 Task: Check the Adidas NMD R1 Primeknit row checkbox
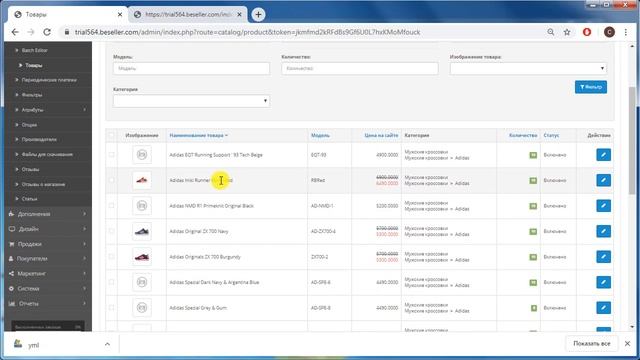111,206
